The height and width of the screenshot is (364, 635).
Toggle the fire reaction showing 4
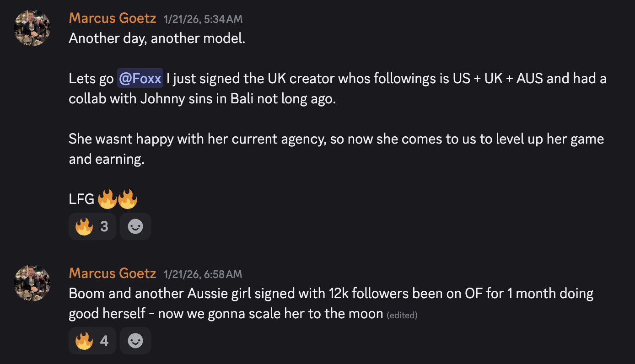[x=92, y=341]
